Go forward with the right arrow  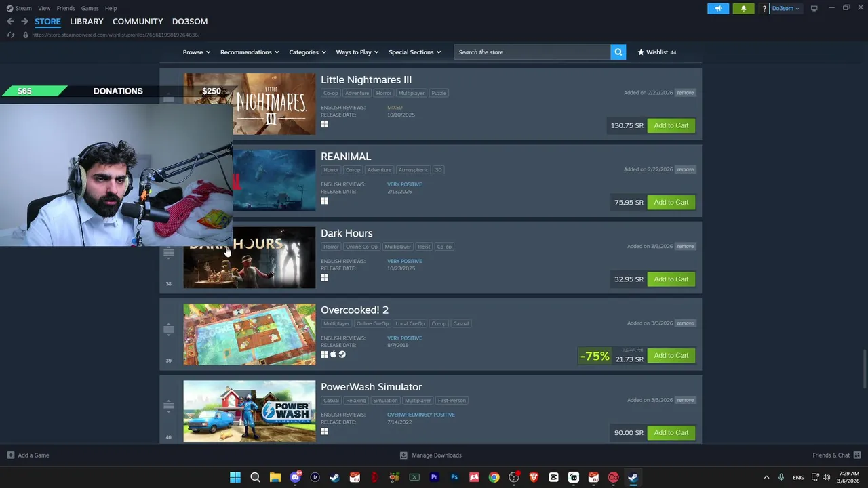[24, 22]
